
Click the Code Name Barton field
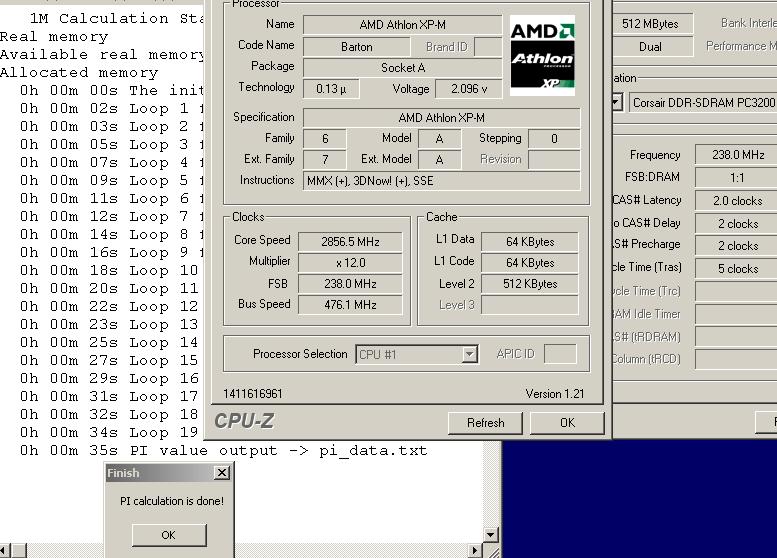coord(356,47)
